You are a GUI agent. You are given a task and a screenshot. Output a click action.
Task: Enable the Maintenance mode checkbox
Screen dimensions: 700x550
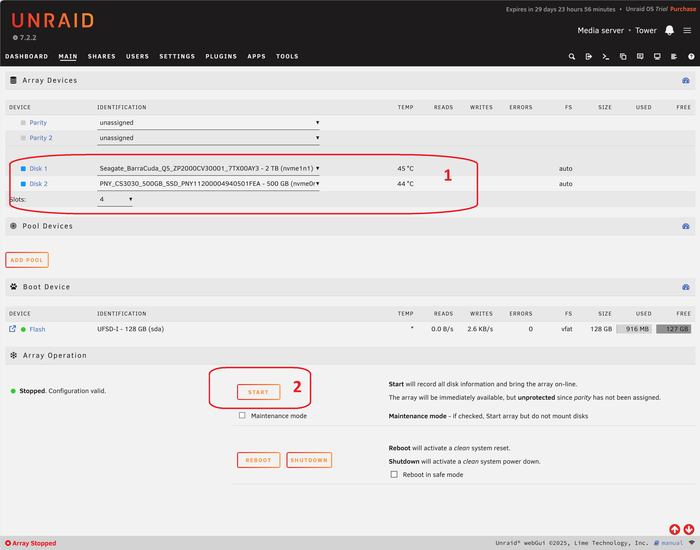tap(242, 416)
